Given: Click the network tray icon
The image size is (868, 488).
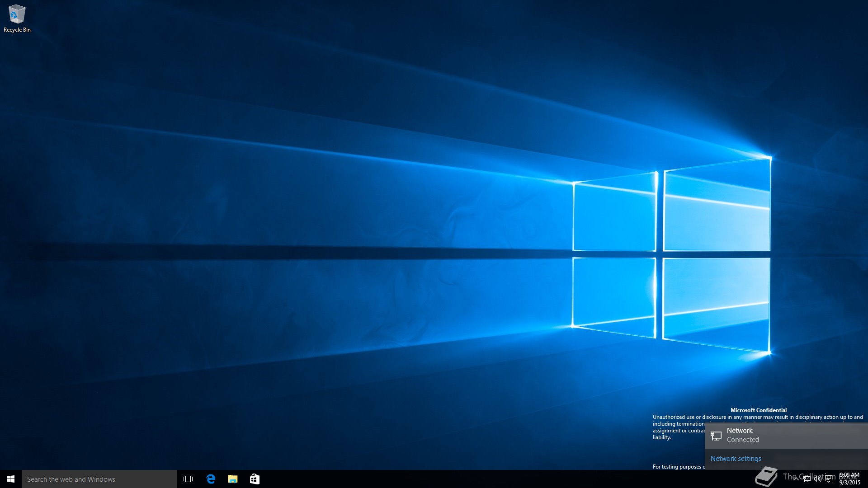Looking at the screenshot, I should (x=807, y=479).
